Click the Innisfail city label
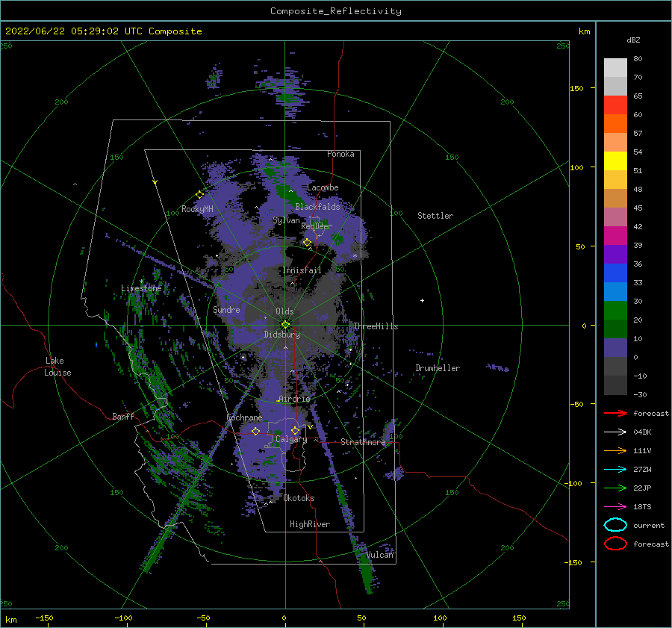This screenshot has width=672, height=628. (x=302, y=270)
